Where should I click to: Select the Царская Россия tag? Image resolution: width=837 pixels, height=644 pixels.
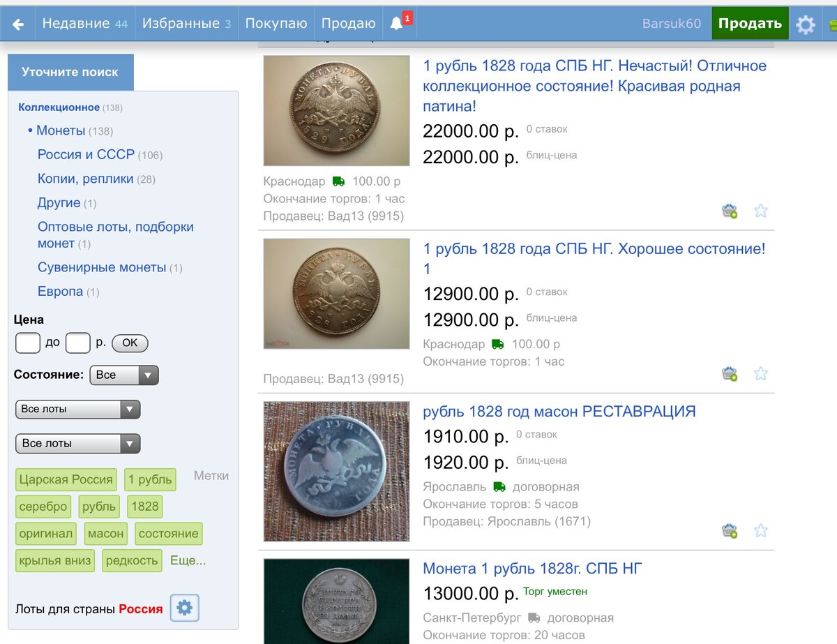[66, 479]
